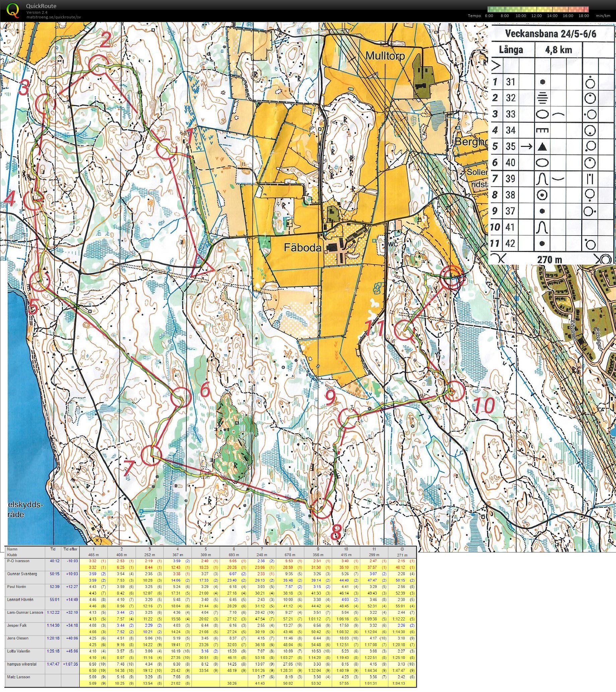Click the comb-shaped symbol in description row 4

(542, 131)
